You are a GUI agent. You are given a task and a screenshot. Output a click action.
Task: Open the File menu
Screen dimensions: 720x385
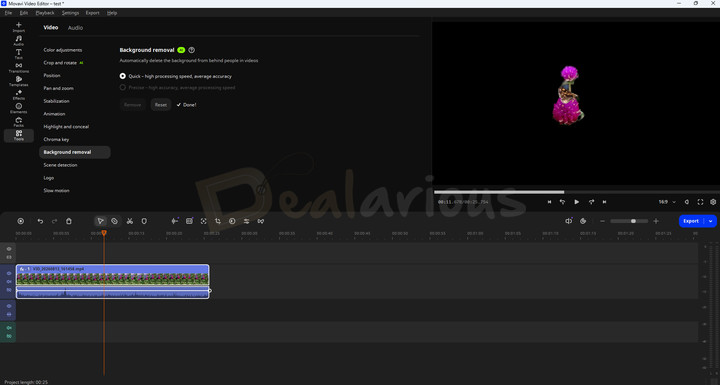pos(8,13)
